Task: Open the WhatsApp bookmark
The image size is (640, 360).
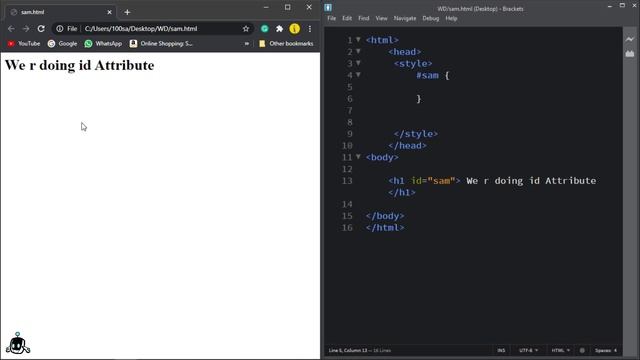Action: click(x=103, y=44)
